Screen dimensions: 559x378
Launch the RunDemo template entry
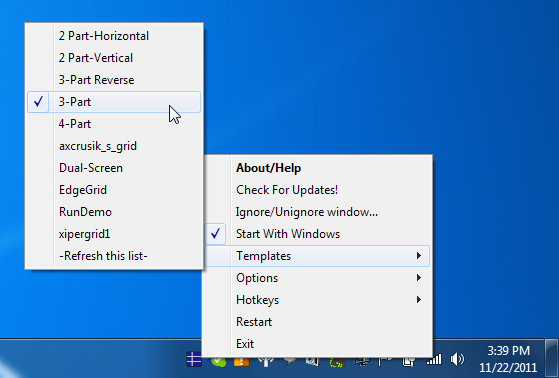(114, 212)
